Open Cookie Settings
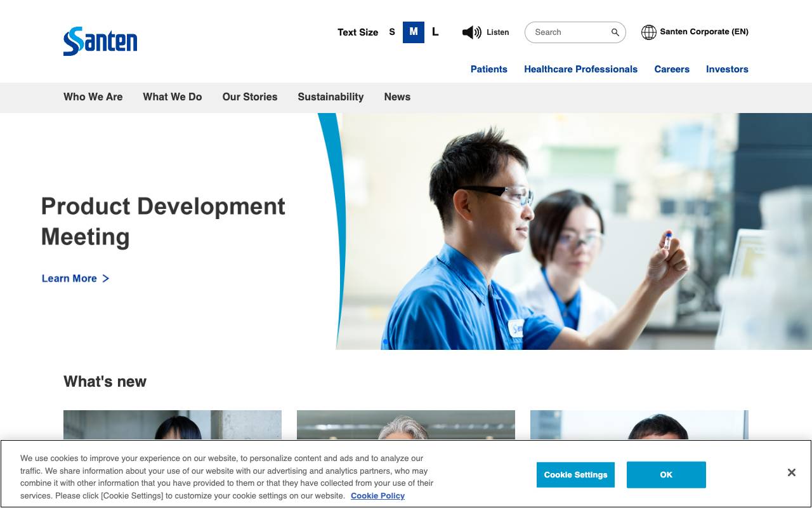Image resolution: width=812 pixels, height=508 pixels. [x=575, y=474]
